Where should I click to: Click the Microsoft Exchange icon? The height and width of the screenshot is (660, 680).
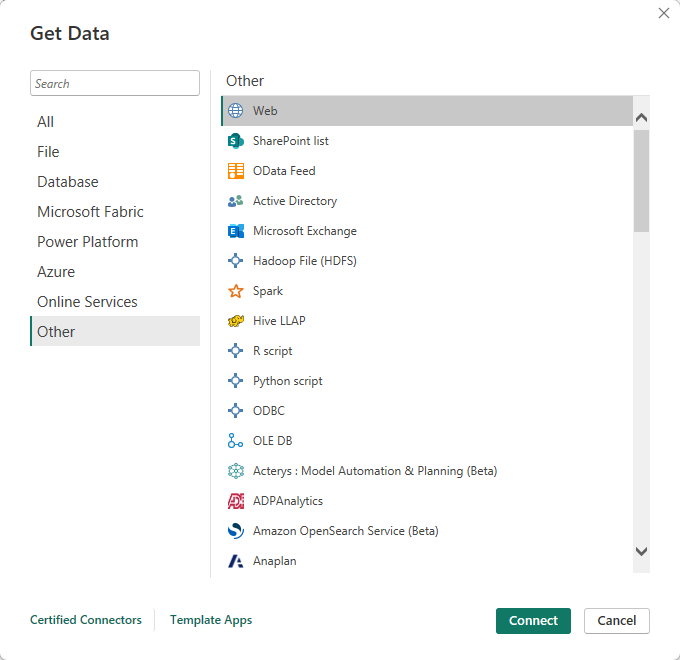(235, 231)
